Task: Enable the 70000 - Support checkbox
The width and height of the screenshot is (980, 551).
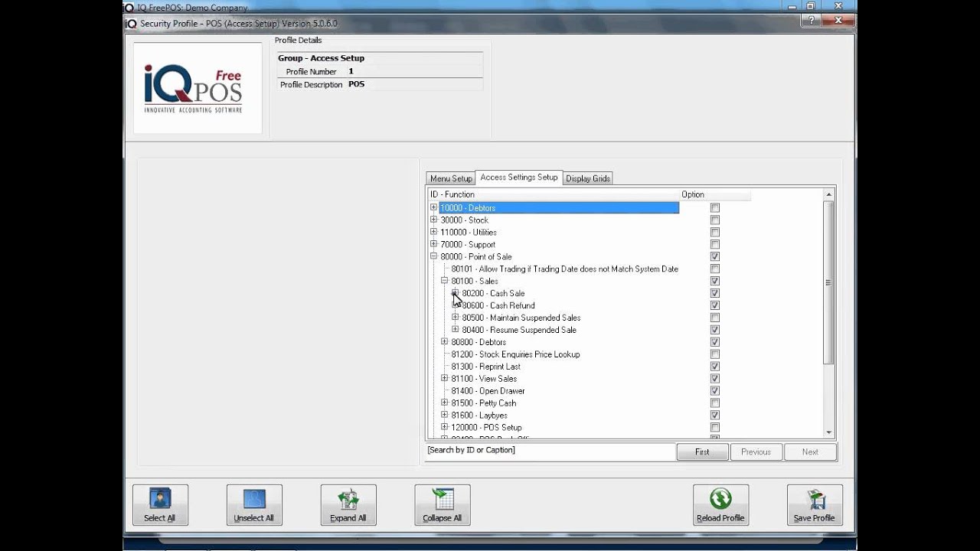Action: coord(715,245)
